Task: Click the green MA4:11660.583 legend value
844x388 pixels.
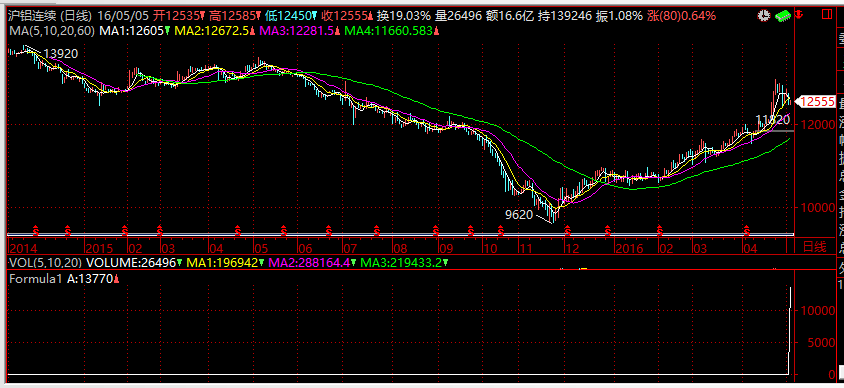Action: [x=390, y=31]
